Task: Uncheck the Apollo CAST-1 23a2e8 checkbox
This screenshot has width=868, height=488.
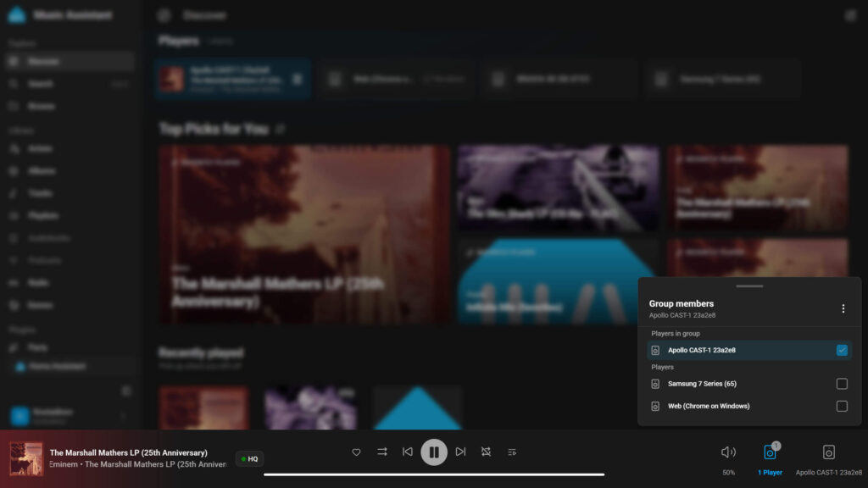Action: [x=842, y=350]
